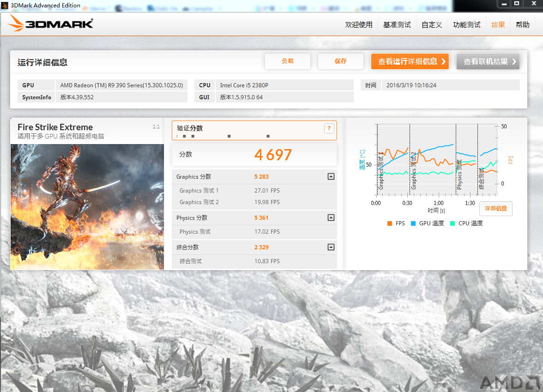
Task: Click SystemInfo version 版本4.39.552
Action: pos(77,97)
